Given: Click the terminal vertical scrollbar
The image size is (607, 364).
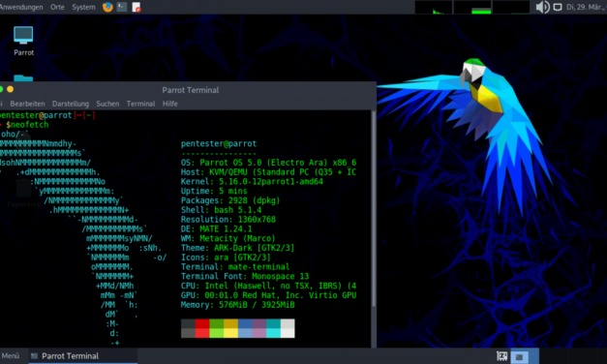Looking at the screenshot, I should [x=374, y=209].
